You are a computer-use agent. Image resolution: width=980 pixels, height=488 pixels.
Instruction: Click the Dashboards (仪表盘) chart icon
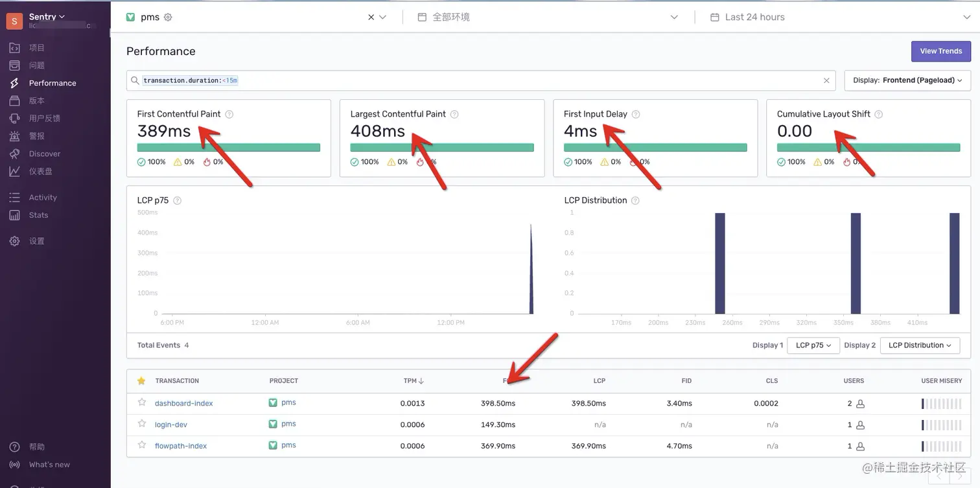point(14,171)
